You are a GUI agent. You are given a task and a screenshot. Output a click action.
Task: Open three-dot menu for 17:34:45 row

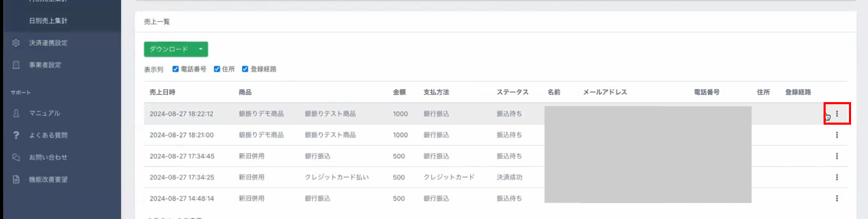(x=837, y=156)
